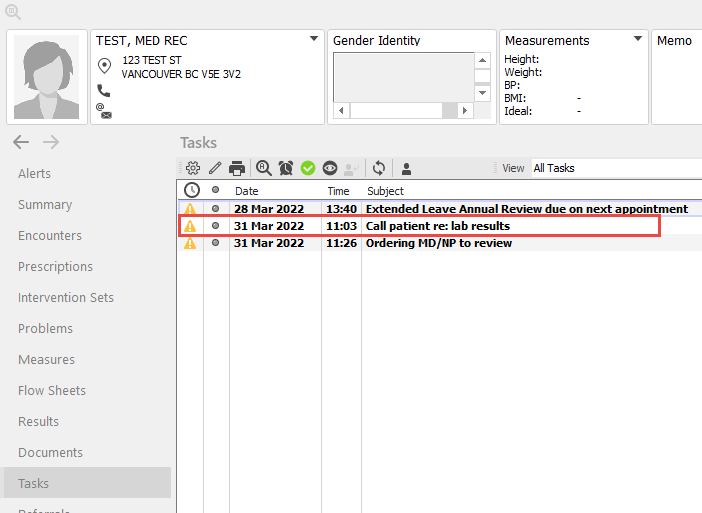Click the settings gear icon in Tasks toolbar

pyautogui.click(x=193, y=168)
